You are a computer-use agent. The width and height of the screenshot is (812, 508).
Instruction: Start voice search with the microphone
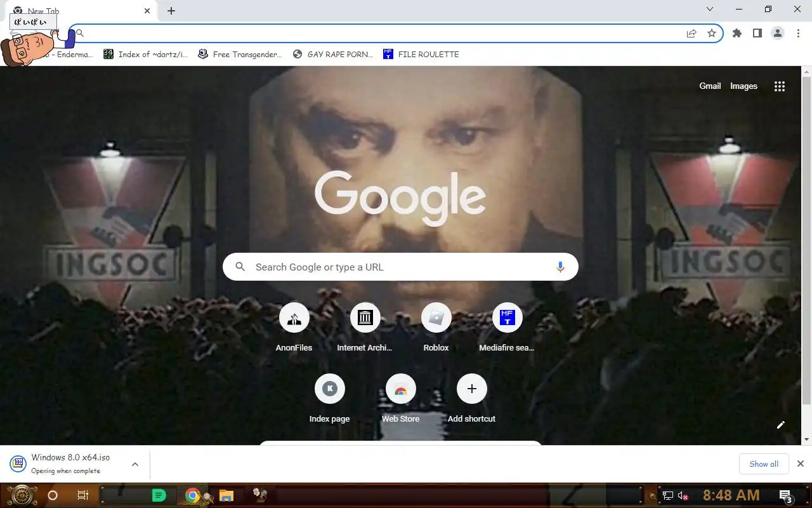point(560,267)
